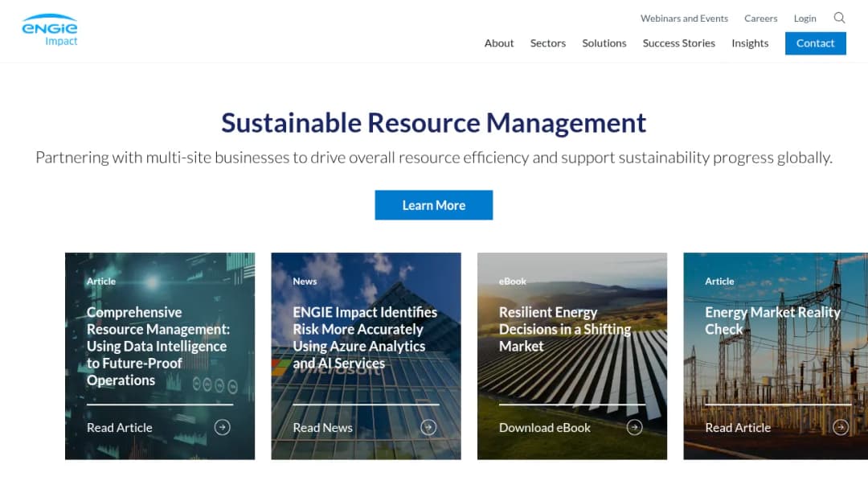868x489 pixels.
Task: Open Comprehensive Resource Management card title
Action: 158,346
